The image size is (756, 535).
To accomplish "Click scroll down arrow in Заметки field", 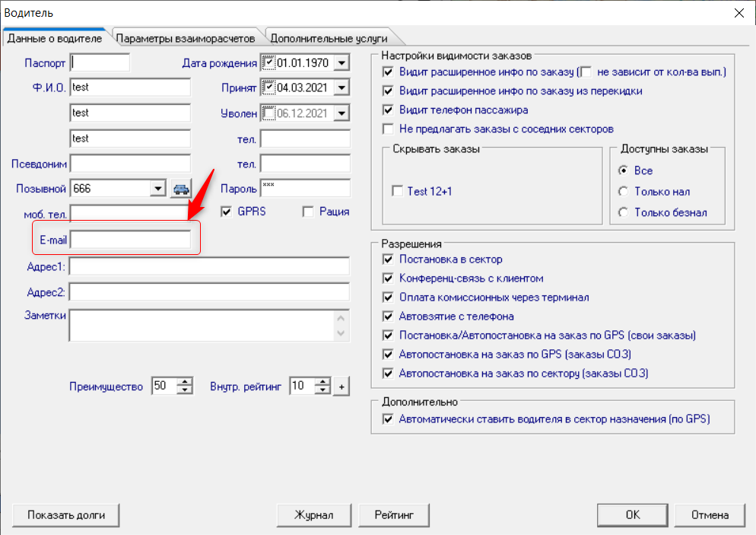I will pyautogui.click(x=341, y=333).
